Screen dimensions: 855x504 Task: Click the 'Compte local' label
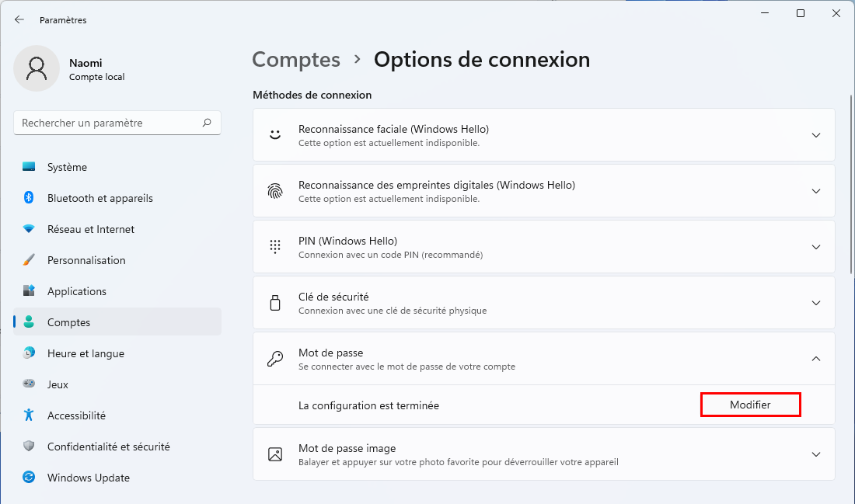(x=97, y=77)
